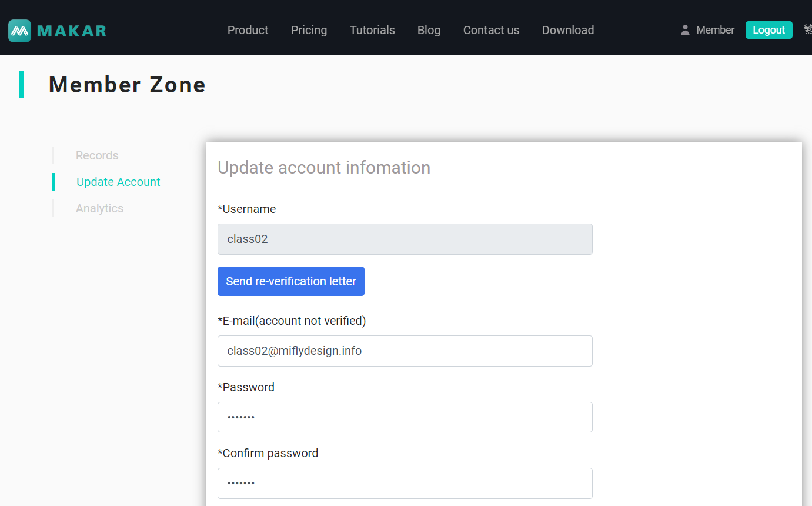The height and width of the screenshot is (506, 812).
Task: Select Update Account in the sidebar
Action: pos(118,182)
